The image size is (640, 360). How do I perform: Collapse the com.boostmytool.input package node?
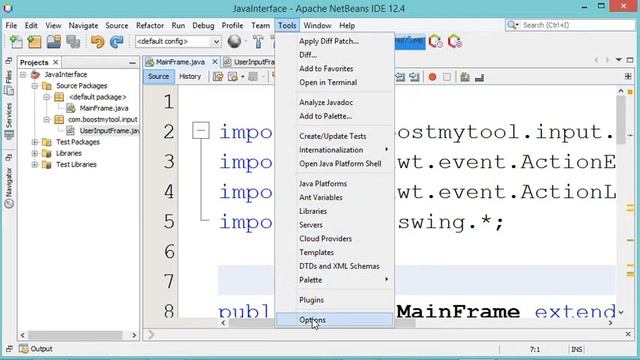point(47,119)
